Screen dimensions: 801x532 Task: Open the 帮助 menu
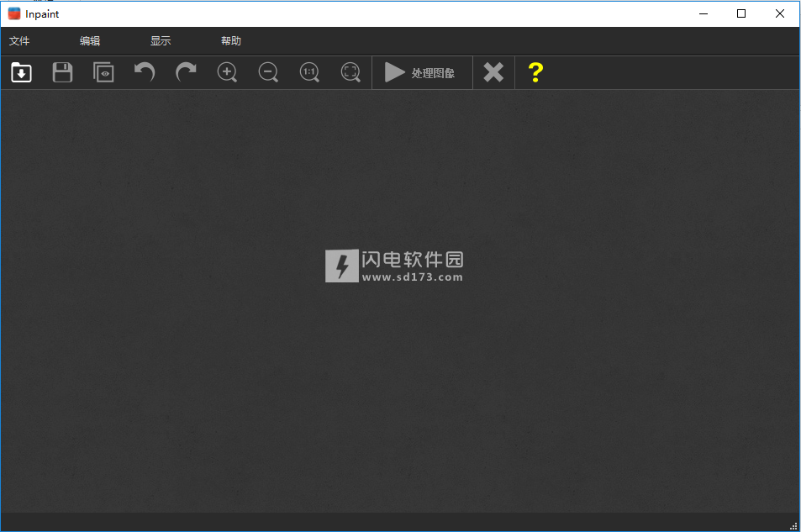point(231,41)
